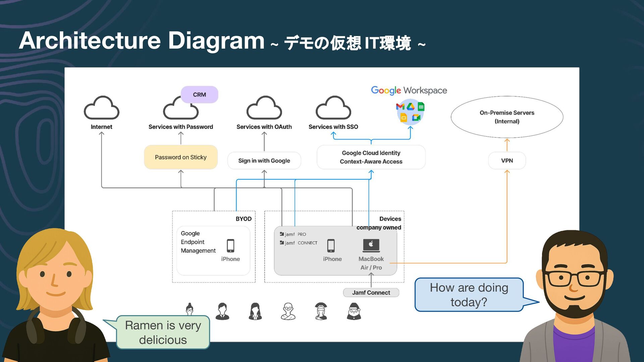Click the 'Ramen is very delicious' speech bubble
Viewport: 644px width, 362px height.
pos(163,333)
